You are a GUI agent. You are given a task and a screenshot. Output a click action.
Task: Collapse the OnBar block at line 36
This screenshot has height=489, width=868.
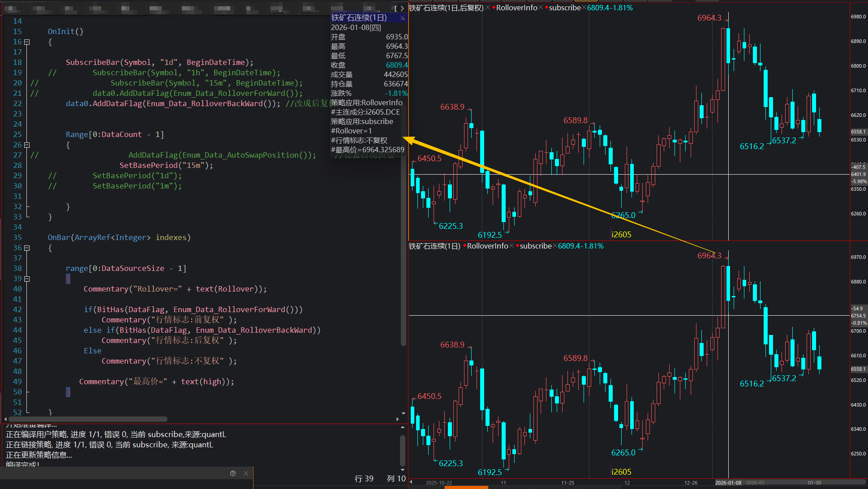tap(27, 248)
